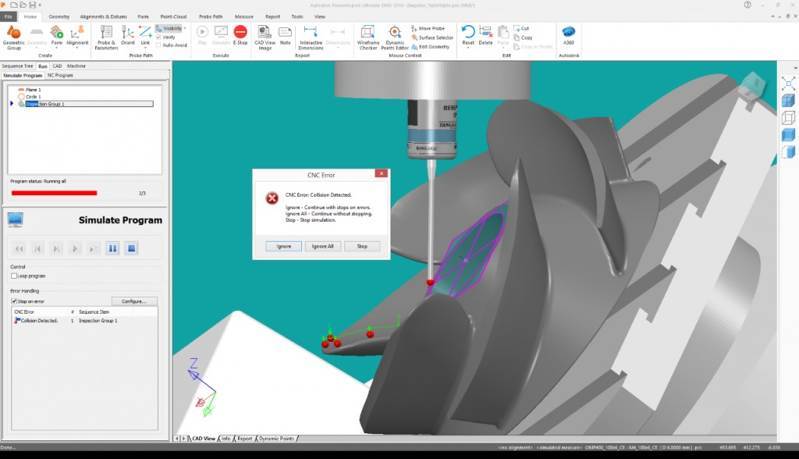Click Ignore All in CNC Error dialog
Screen dimensions: 799x459
pos(321,246)
